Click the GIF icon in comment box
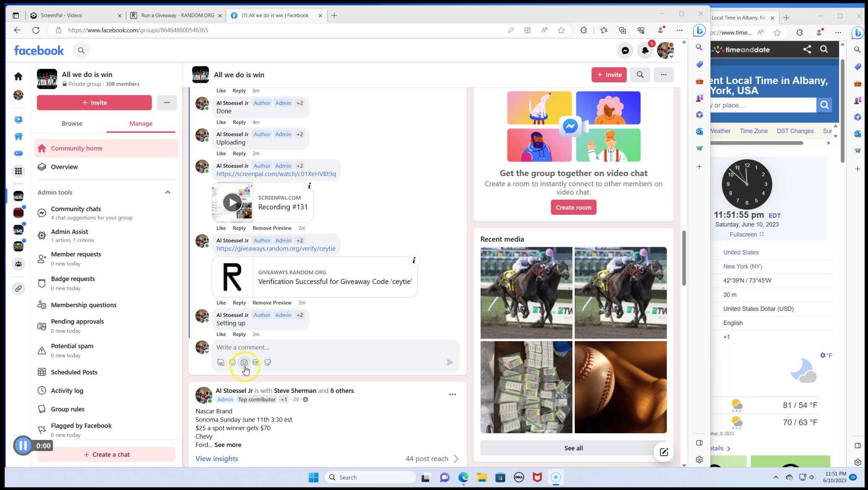The width and height of the screenshot is (868, 490). [256, 362]
